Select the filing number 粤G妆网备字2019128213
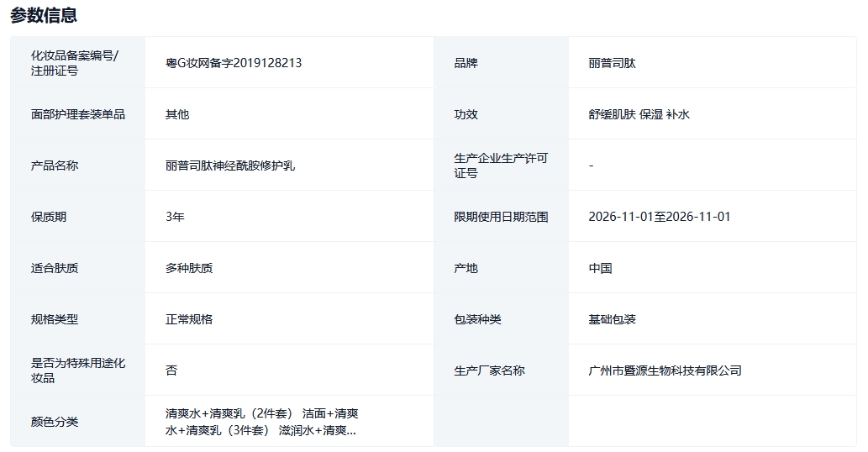 234,63
